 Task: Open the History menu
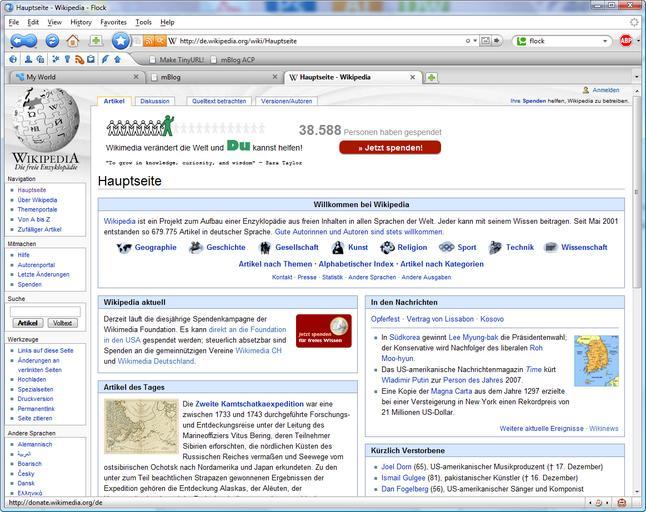click(81, 22)
